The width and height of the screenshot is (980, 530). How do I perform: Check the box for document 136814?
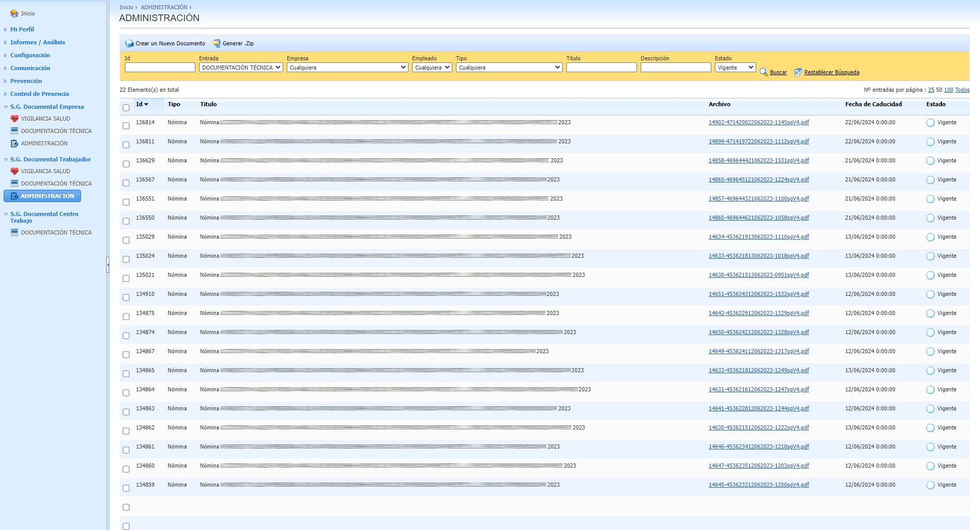pyautogui.click(x=126, y=126)
